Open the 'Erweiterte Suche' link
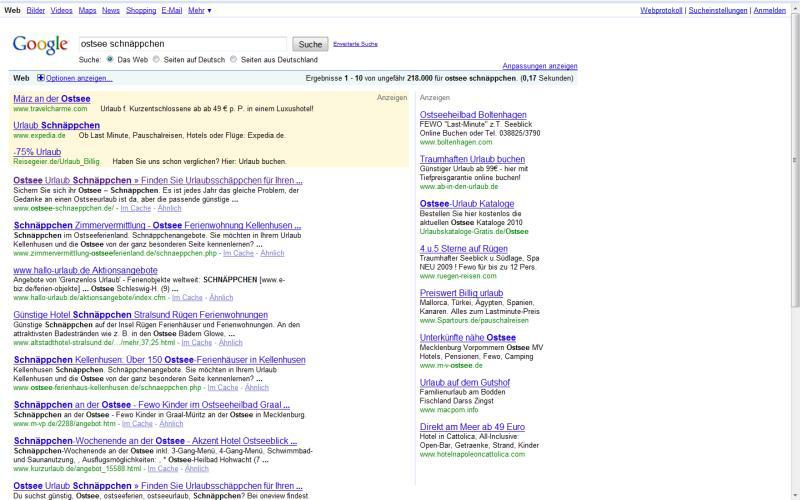Image resolution: width=800 pixels, height=500 pixels. [355, 44]
